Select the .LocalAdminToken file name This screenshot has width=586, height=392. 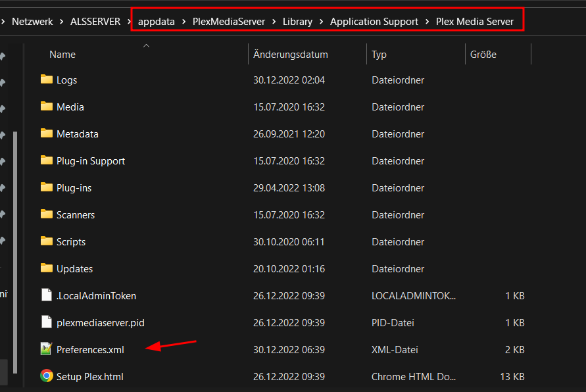(96, 295)
